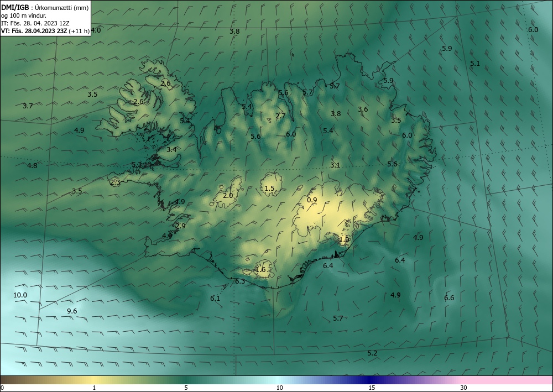This screenshot has height=392, width=553.
Task: Click the 9.6 value on the map
Action: tap(72, 311)
